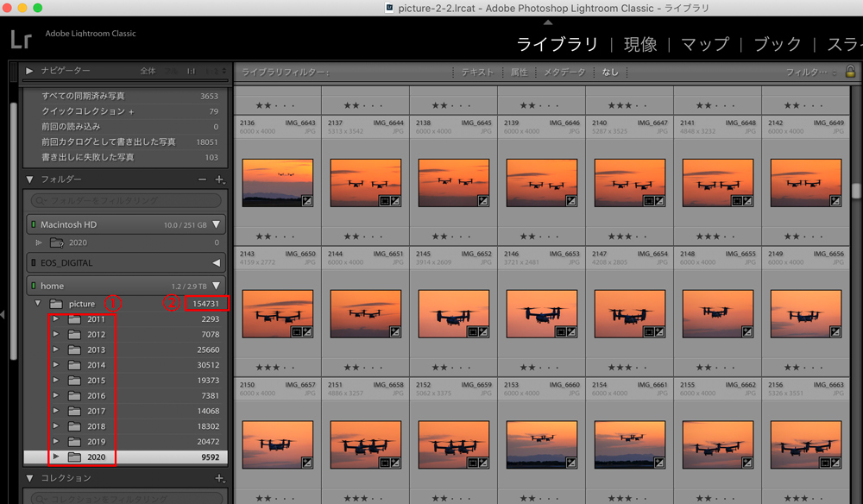Click the plus icon on the コレクション panel
This screenshot has width=863, height=504.
[x=220, y=478]
